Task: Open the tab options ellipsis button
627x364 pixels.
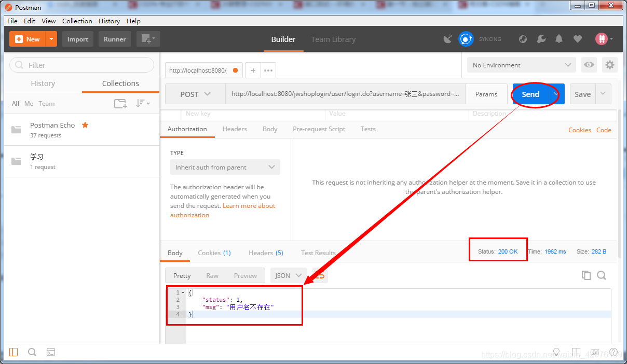Action: click(x=268, y=71)
